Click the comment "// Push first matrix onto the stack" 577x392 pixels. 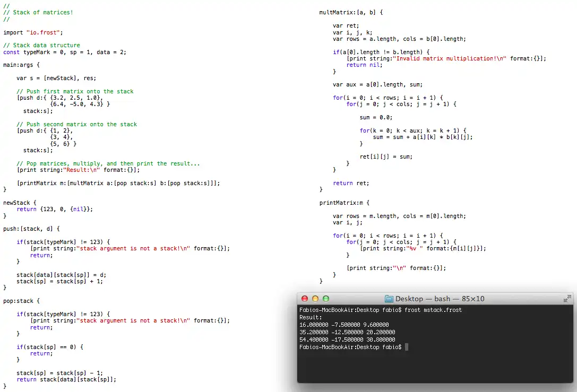[75, 91]
